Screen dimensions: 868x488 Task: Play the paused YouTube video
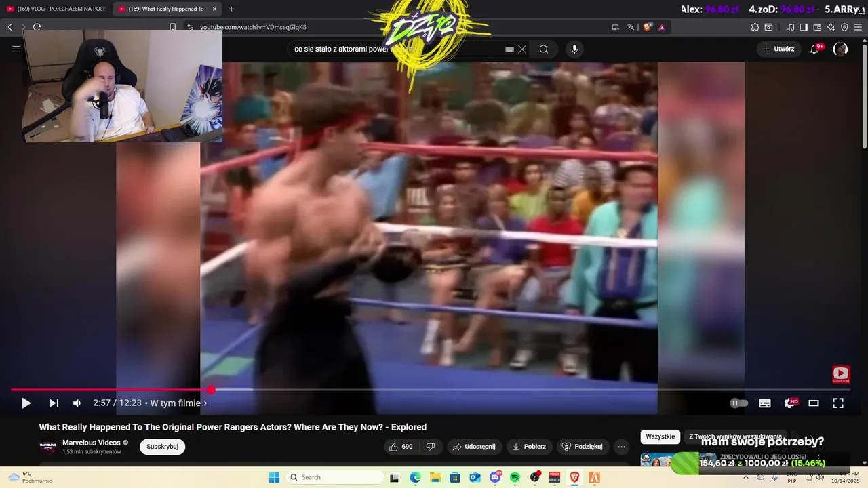click(x=26, y=403)
